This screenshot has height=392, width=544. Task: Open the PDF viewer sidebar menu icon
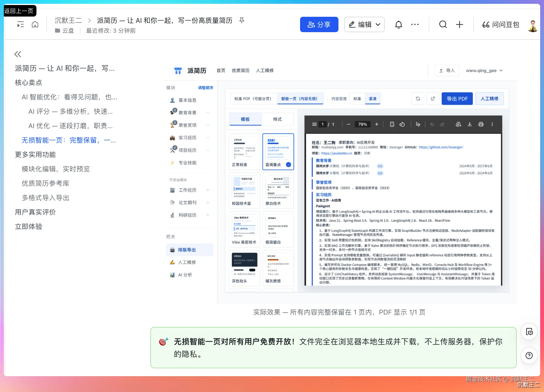coord(314,124)
